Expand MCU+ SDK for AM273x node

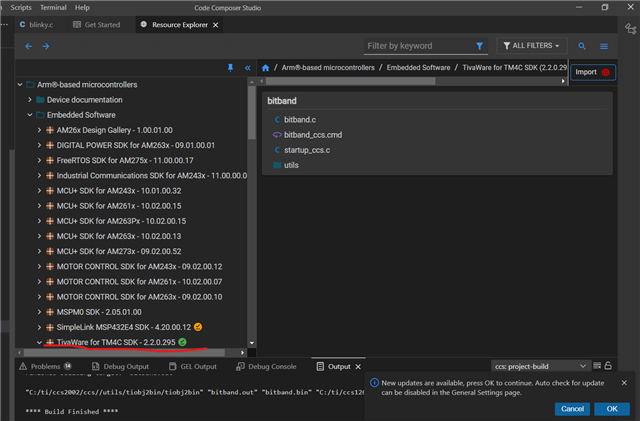(39, 251)
